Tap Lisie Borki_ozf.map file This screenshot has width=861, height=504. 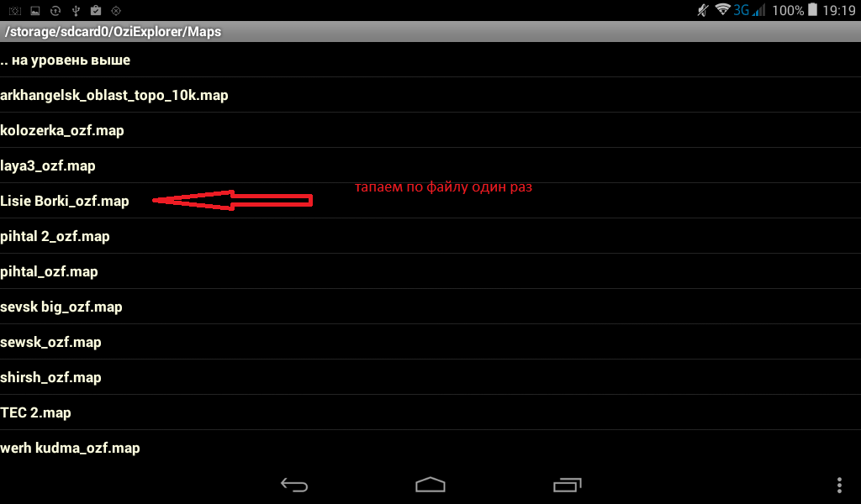click(x=430, y=201)
